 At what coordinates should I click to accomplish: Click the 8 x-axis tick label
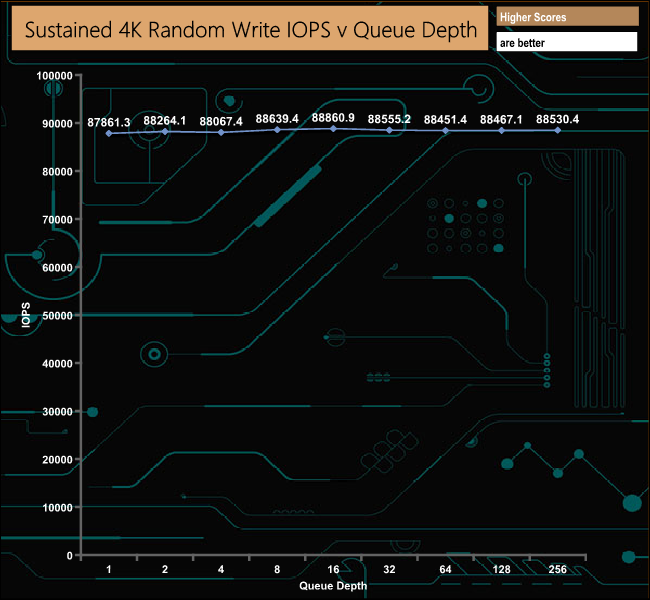pos(277,569)
